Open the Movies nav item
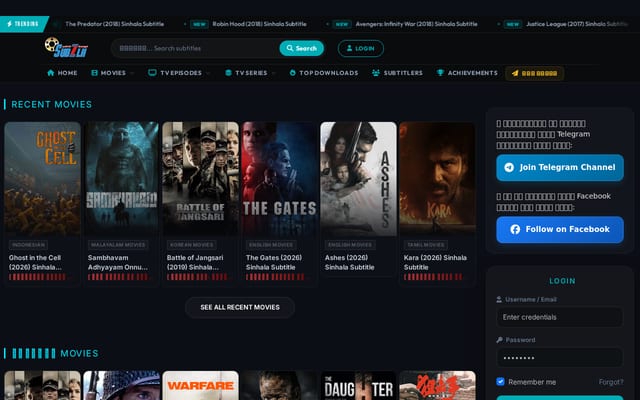The height and width of the screenshot is (400, 640). 109,73
